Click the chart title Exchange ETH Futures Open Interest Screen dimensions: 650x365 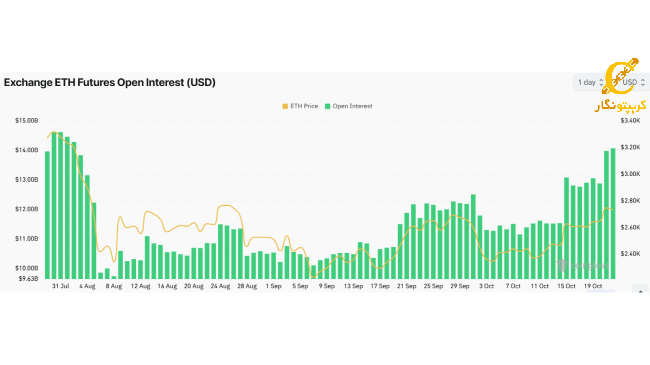tap(109, 82)
